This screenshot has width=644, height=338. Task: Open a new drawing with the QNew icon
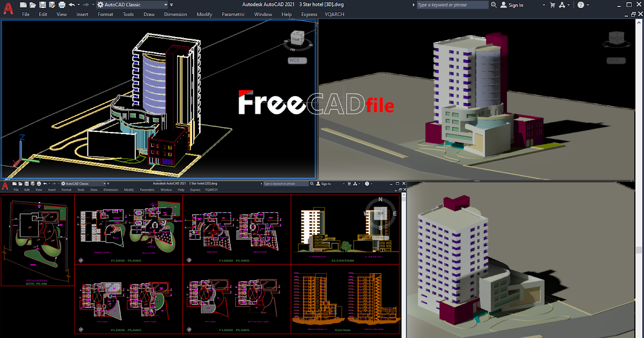pos(23,4)
